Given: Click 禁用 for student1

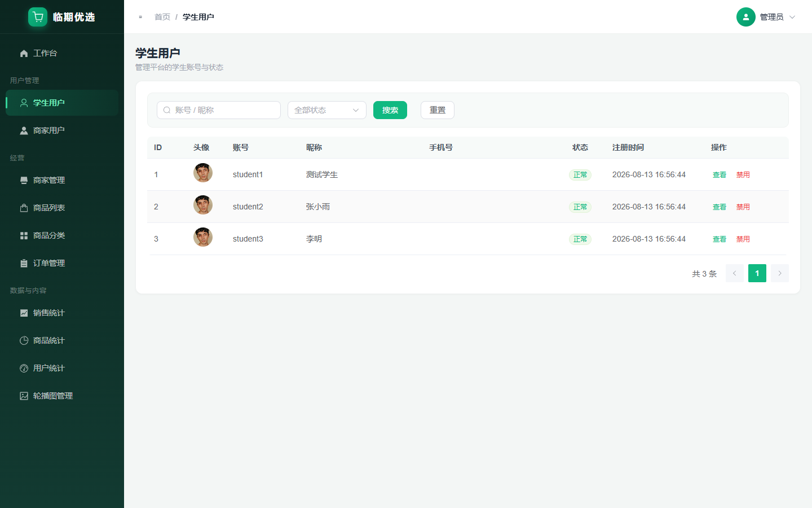Looking at the screenshot, I should [x=743, y=175].
